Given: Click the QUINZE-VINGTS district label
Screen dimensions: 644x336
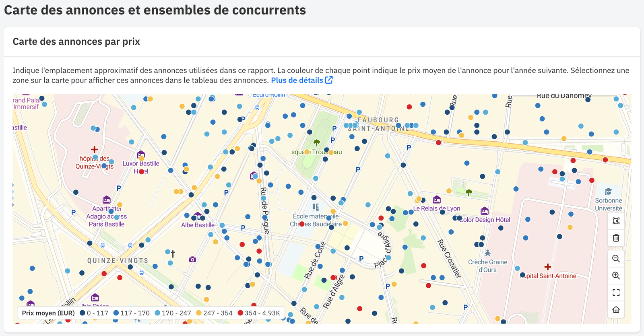Looking at the screenshot, I should tap(118, 261).
